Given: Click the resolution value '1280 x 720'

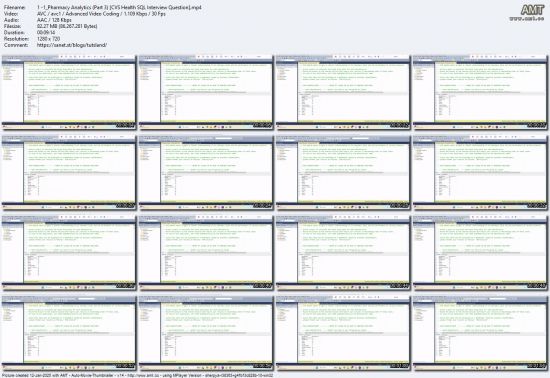Looking at the screenshot, I should click(x=48, y=39).
